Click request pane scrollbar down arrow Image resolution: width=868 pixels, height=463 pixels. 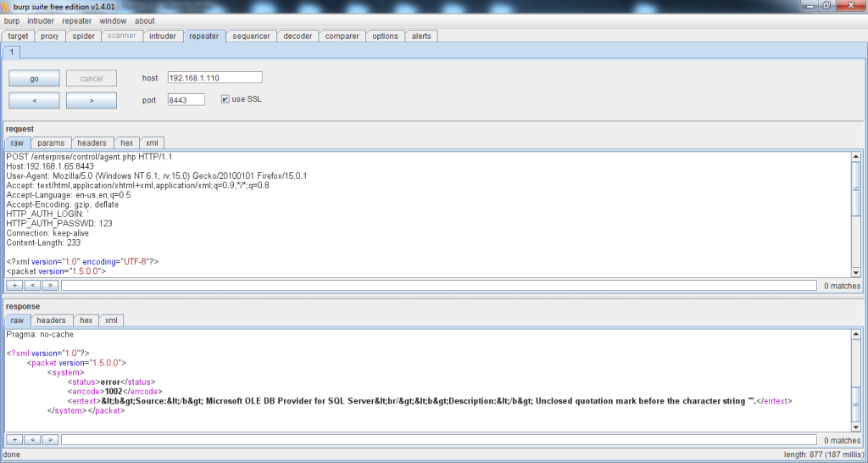[856, 272]
